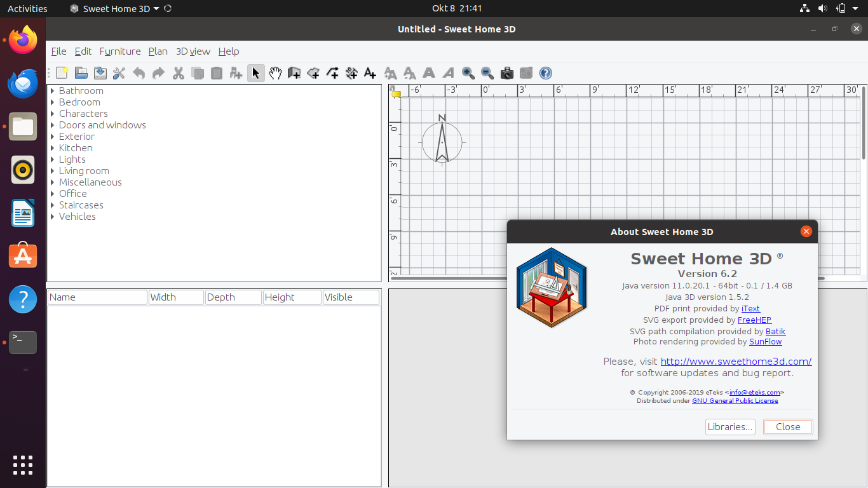Viewport: 868px width, 488px height.
Task: Open the iText link
Action: coord(750,309)
